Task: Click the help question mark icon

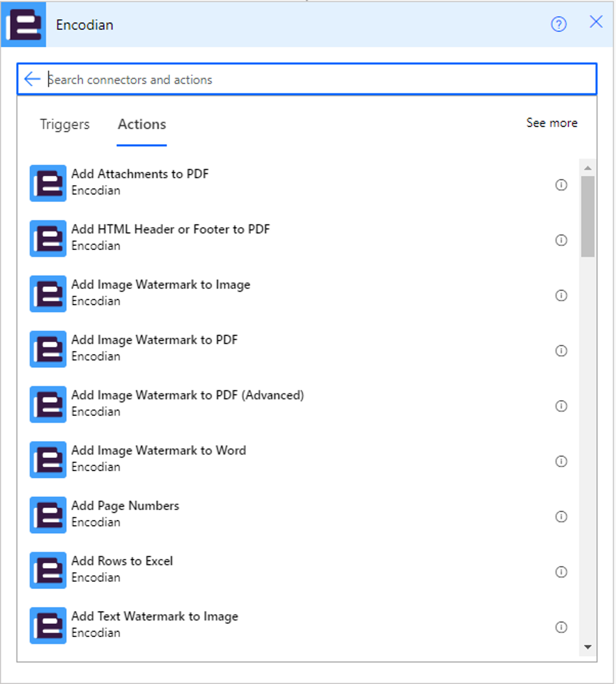Action: click(559, 25)
